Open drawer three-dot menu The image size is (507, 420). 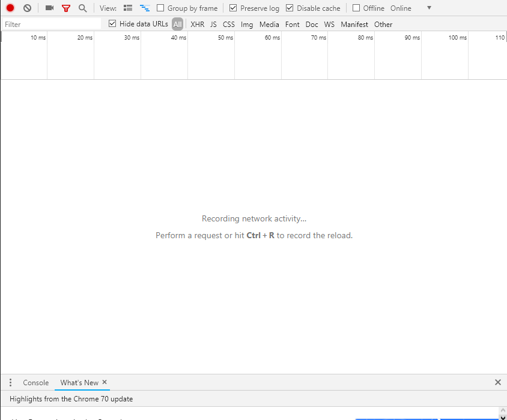pos(10,383)
